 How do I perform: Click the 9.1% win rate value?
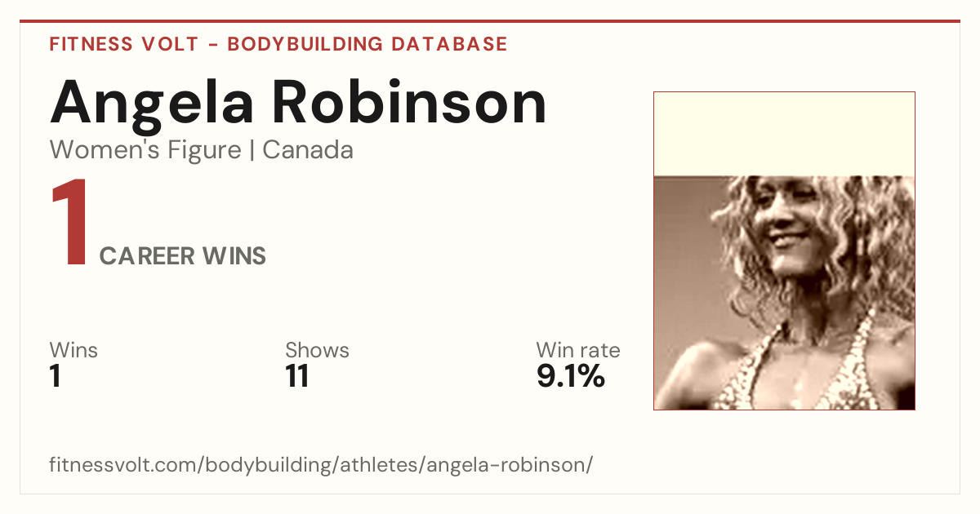click(571, 376)
